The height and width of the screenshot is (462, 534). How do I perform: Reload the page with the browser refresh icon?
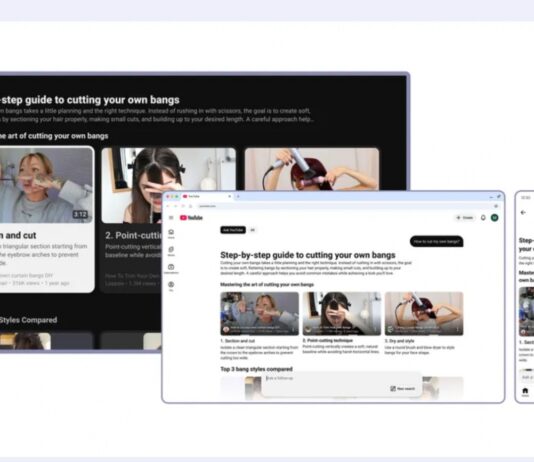(x=183, y=206)
